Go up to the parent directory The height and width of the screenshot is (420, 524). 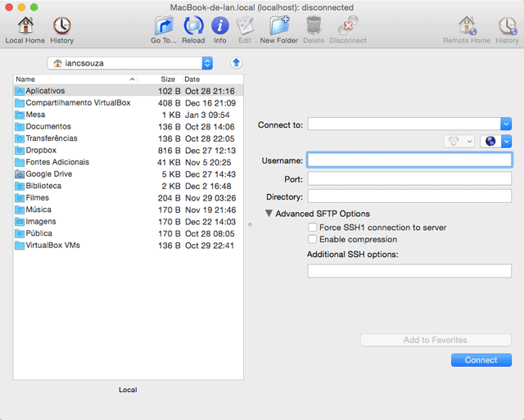236,63
